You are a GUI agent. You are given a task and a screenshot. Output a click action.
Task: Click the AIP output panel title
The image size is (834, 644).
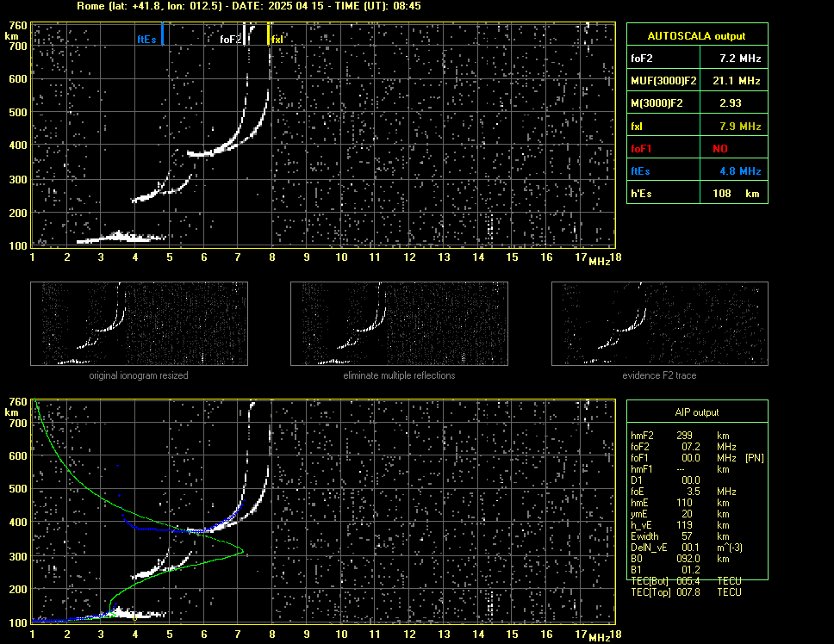(697, 412)
